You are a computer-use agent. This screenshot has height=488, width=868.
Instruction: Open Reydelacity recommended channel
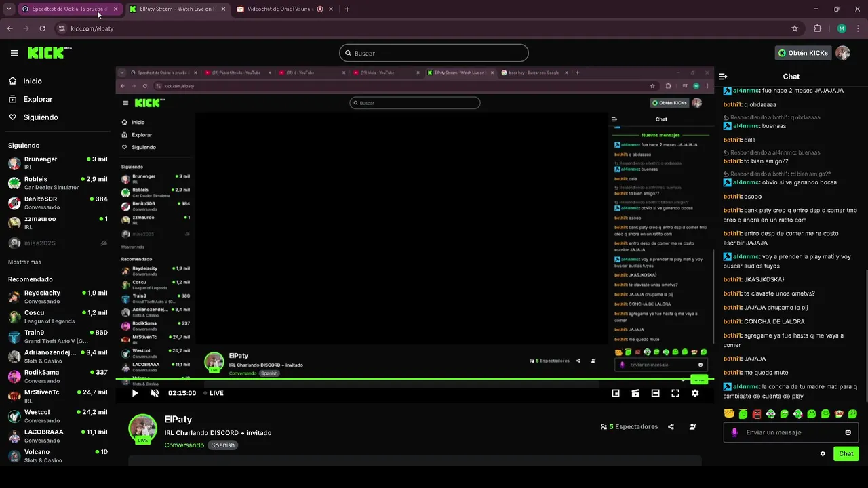point(58,297)
